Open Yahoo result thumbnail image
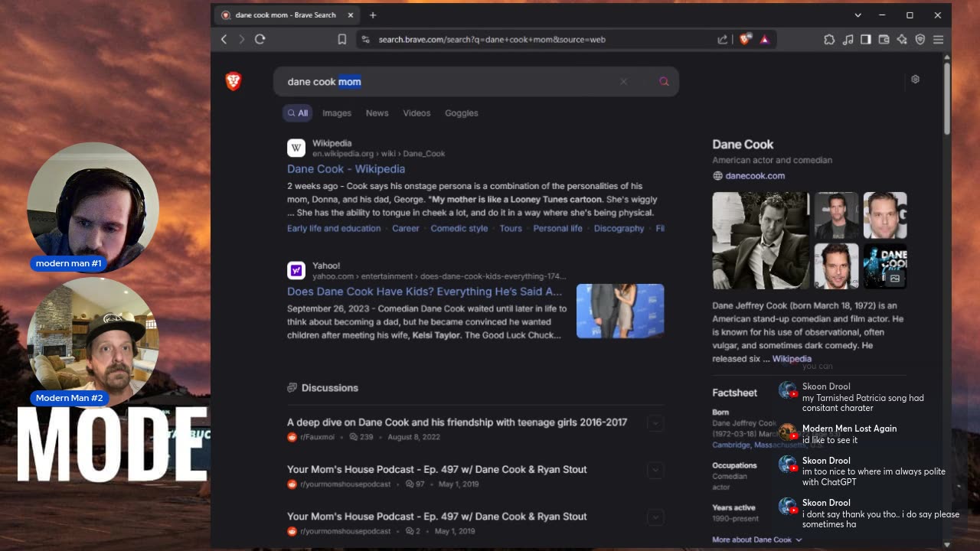This screenshot has height=551, width=980. 620,311
